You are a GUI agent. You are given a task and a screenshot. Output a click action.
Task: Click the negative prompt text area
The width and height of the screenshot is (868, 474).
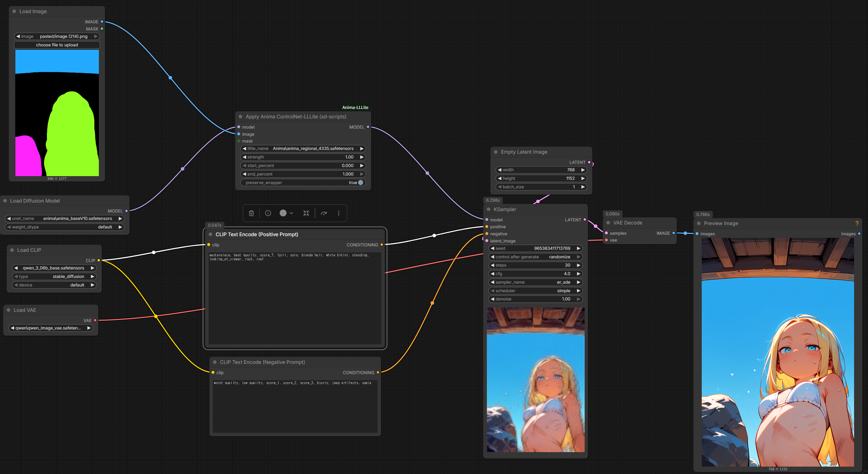point(295,406)
